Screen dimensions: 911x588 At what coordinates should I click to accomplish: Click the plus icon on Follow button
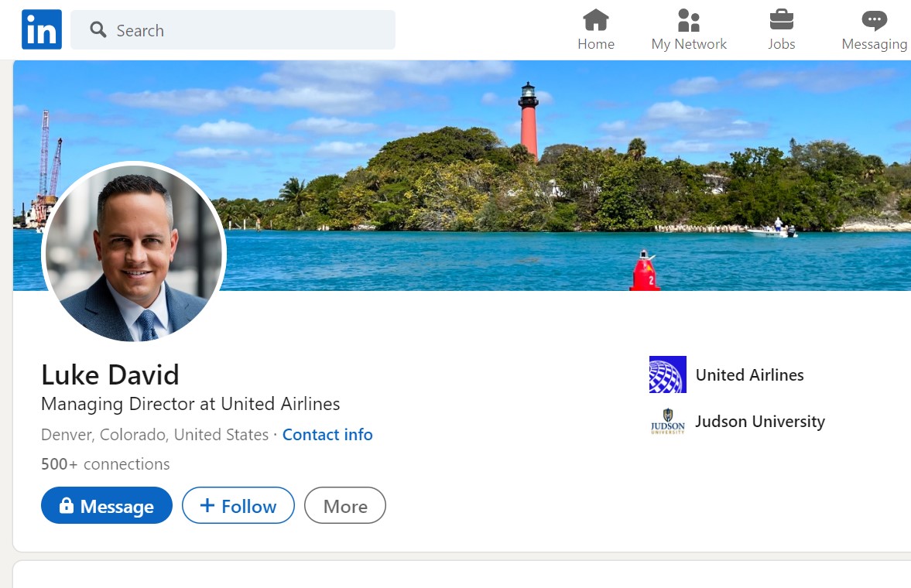coord(207,506)
